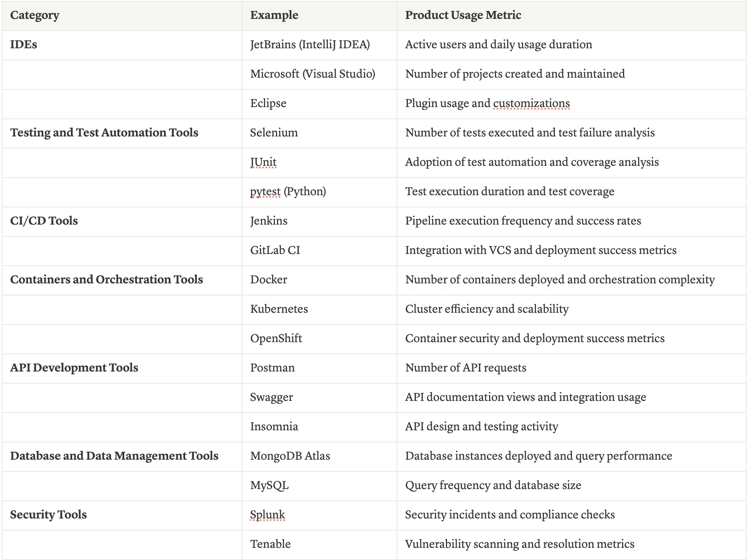The image size is (748, 560).
Task: Click the underlined Splunk text
Action: tap(267, 515)
